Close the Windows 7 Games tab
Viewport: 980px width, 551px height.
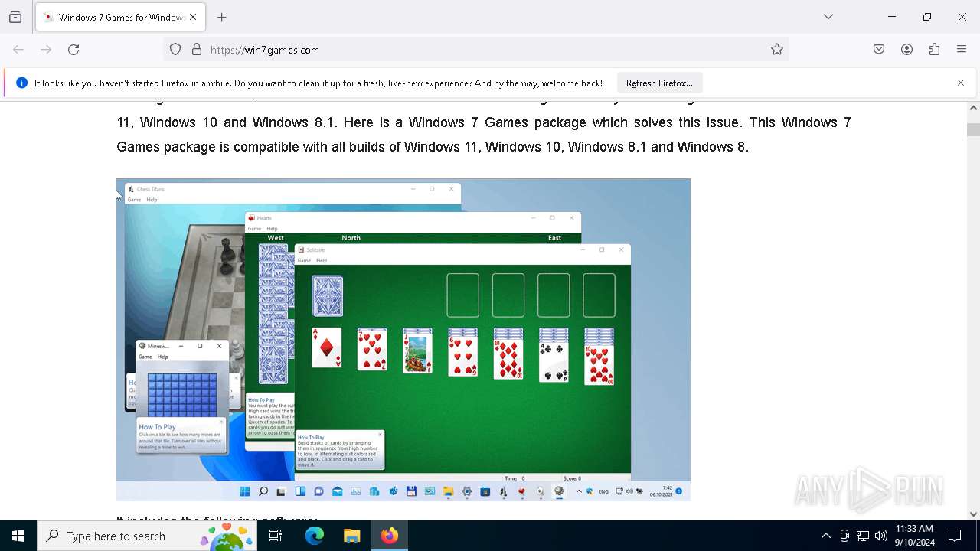pos(193,17)
